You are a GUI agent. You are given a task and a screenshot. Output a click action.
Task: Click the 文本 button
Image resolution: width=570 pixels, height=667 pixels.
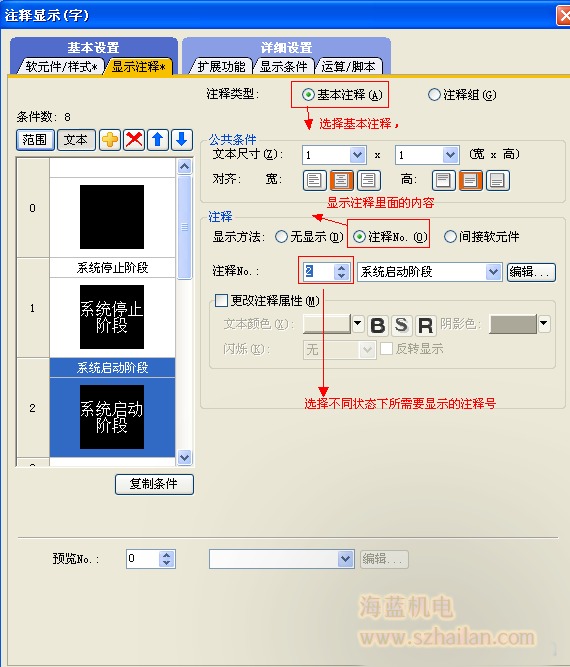(x=76, y=140)
